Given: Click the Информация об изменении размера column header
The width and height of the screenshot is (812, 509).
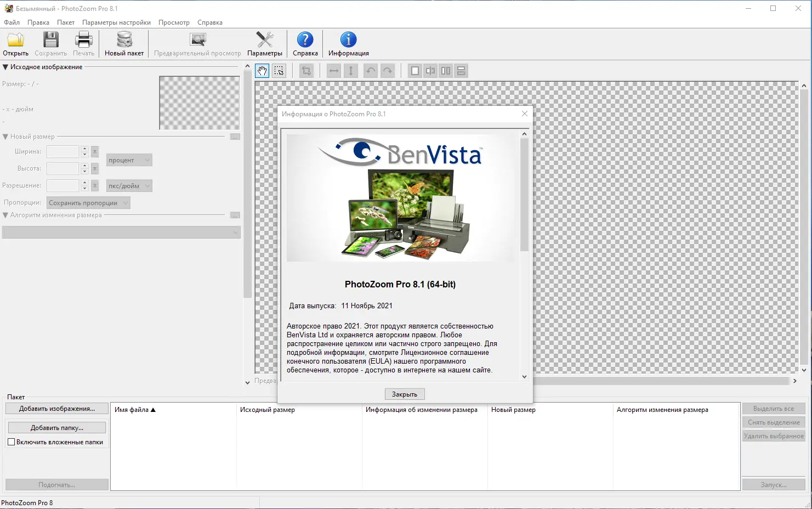Looking at the screenshot, I should tap(424, 410).
